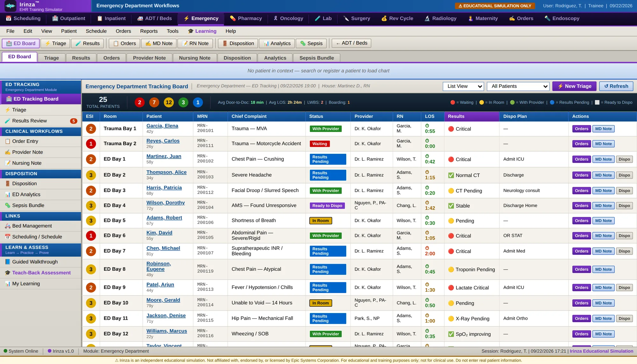Open Guided Walkthrough in sidebar

pyautogui.click(x=41, y=262)
